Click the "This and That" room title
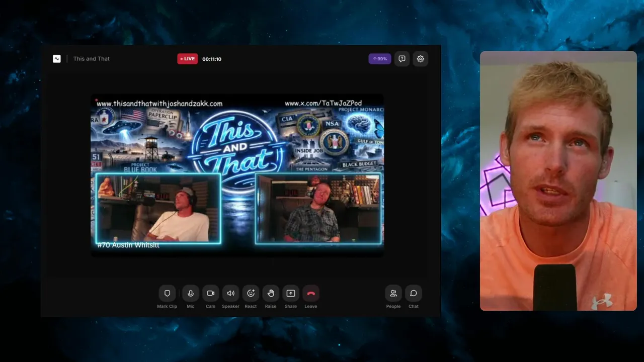The width and height of the screenshot is (644, 362). tap(92, 59)
